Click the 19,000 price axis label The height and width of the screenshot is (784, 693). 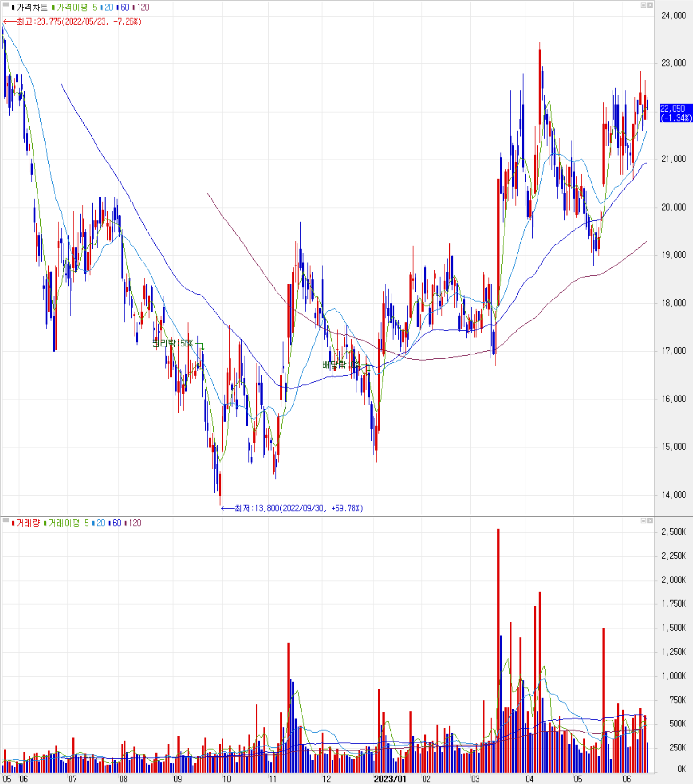(673, 255)
